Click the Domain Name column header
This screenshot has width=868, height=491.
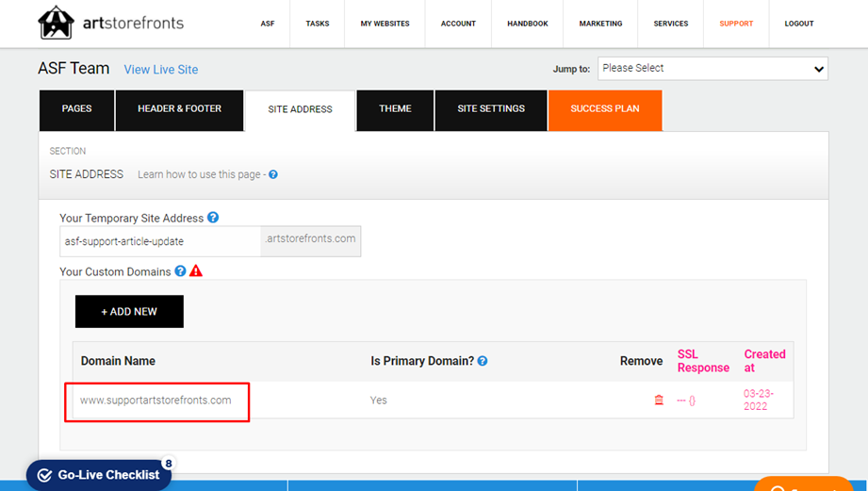pos(118,361)
